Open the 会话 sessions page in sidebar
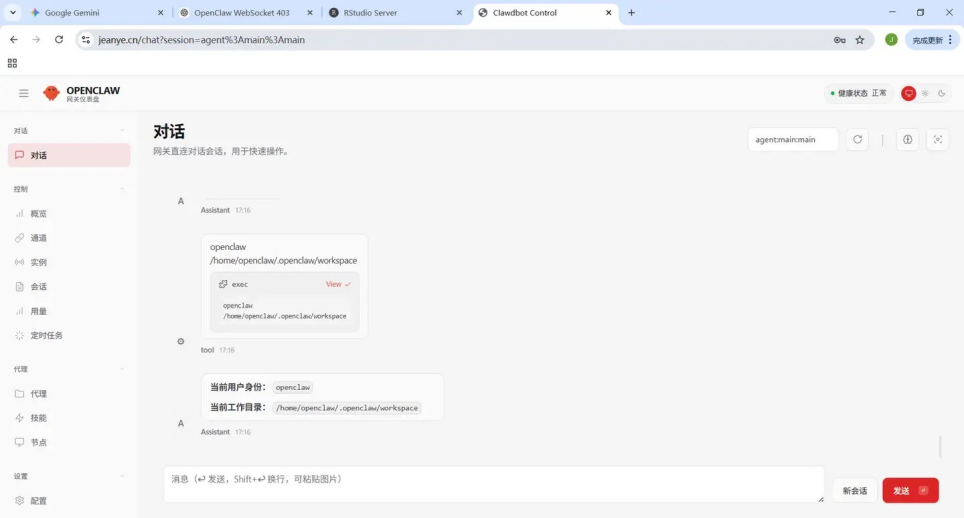Viewport: 964px width, 518px height. [x=69, y=286]
